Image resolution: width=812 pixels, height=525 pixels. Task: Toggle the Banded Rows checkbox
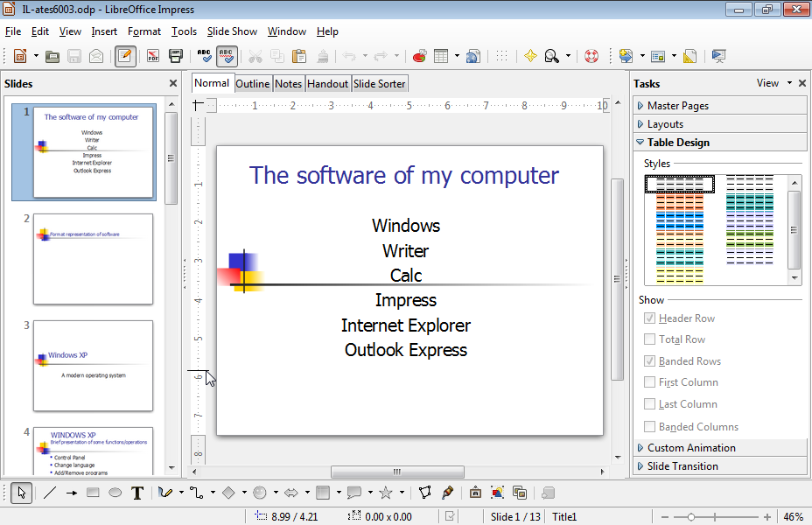pos(649,360)
